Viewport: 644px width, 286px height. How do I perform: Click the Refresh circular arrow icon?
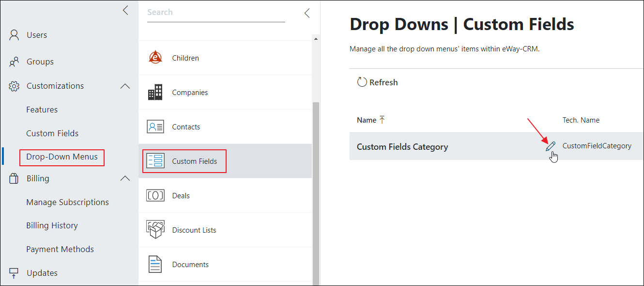[362, 82]
